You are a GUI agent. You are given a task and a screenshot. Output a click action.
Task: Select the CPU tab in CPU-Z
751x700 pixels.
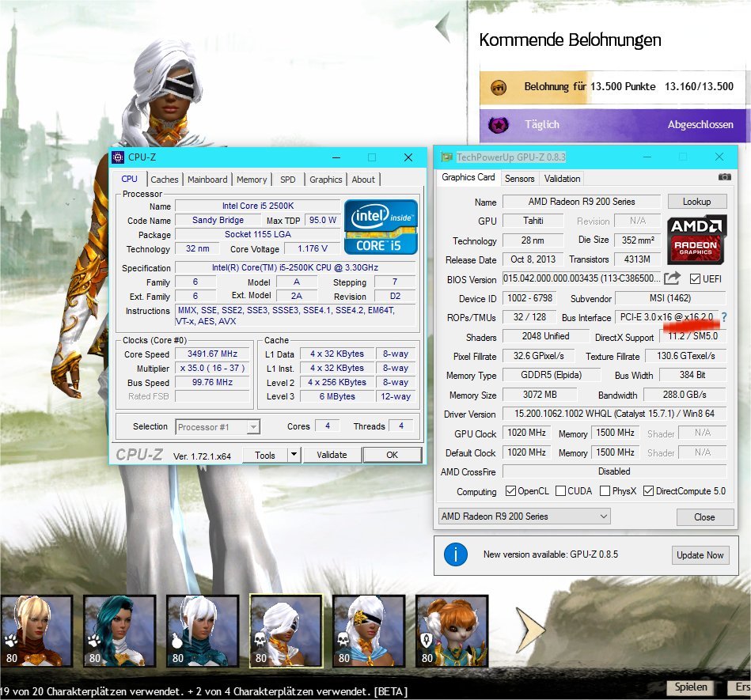tap(129, 179)
